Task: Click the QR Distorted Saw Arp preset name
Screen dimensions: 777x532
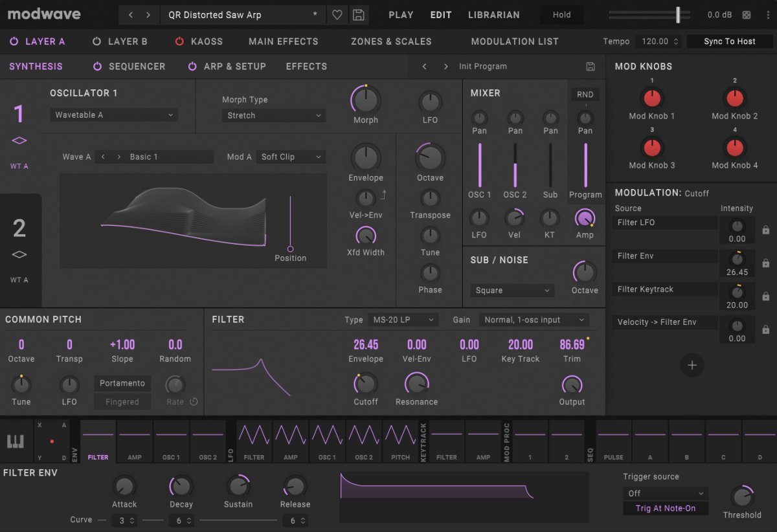Action: [x=243, y=15]
